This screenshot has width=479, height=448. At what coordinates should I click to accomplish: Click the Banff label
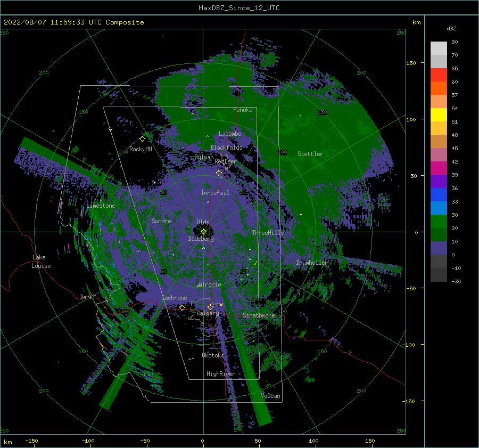(x=88, y=297)
